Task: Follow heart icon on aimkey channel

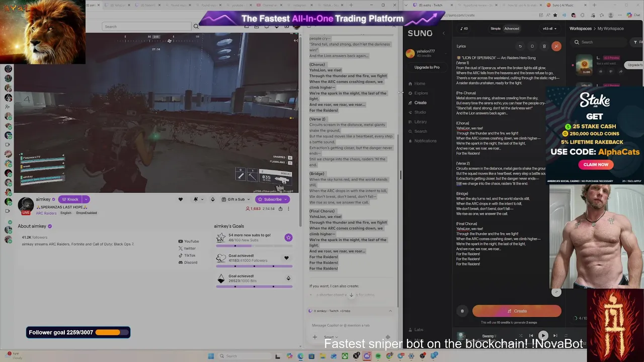Action: (181, 200)
